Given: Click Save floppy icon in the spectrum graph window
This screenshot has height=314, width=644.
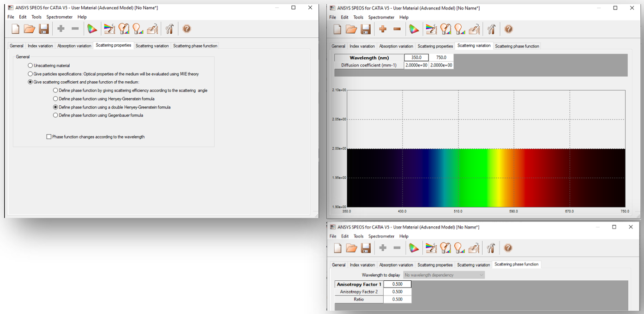Looking at the screenshot, I should (x=366, y=29).
